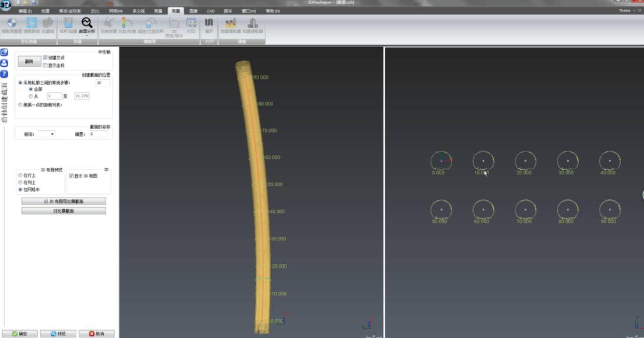Switch to the 多义线 ribbon tab
Image resolution: width=644 pixels, height=338 pixels.
(138, 11)
